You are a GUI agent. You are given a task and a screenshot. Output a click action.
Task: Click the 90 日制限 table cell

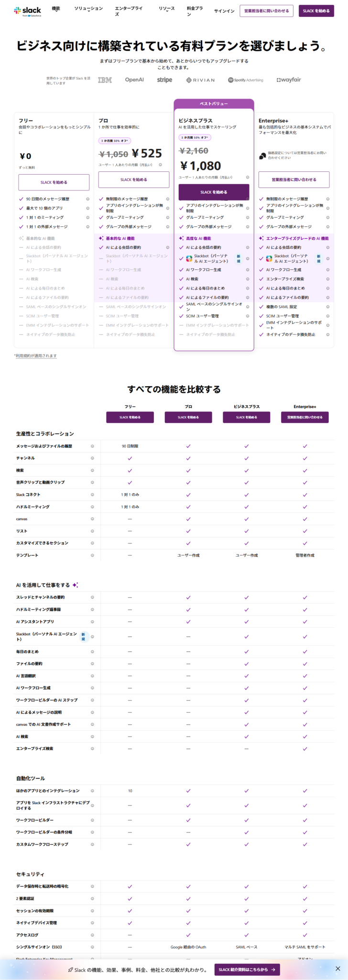(x=130, y=446)
